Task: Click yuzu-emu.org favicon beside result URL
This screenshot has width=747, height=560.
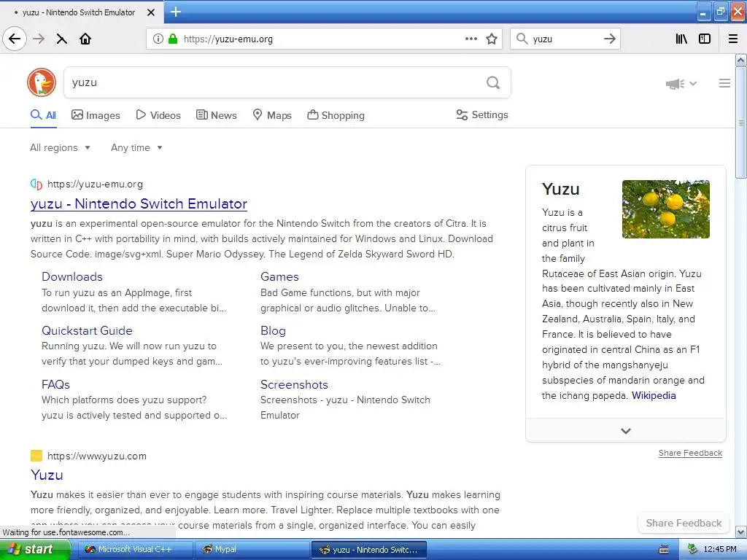Action: point(36,184)
